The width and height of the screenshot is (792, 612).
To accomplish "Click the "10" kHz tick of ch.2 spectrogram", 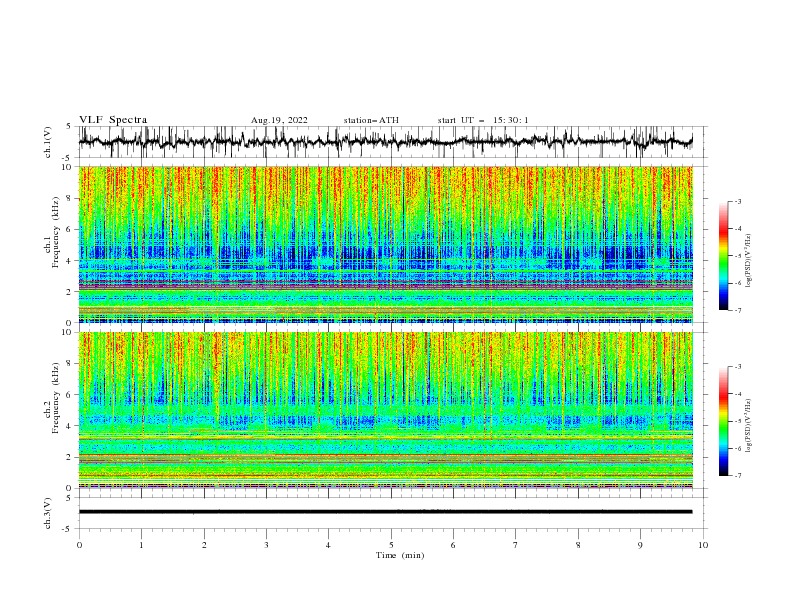I will [x=67, y=333].
